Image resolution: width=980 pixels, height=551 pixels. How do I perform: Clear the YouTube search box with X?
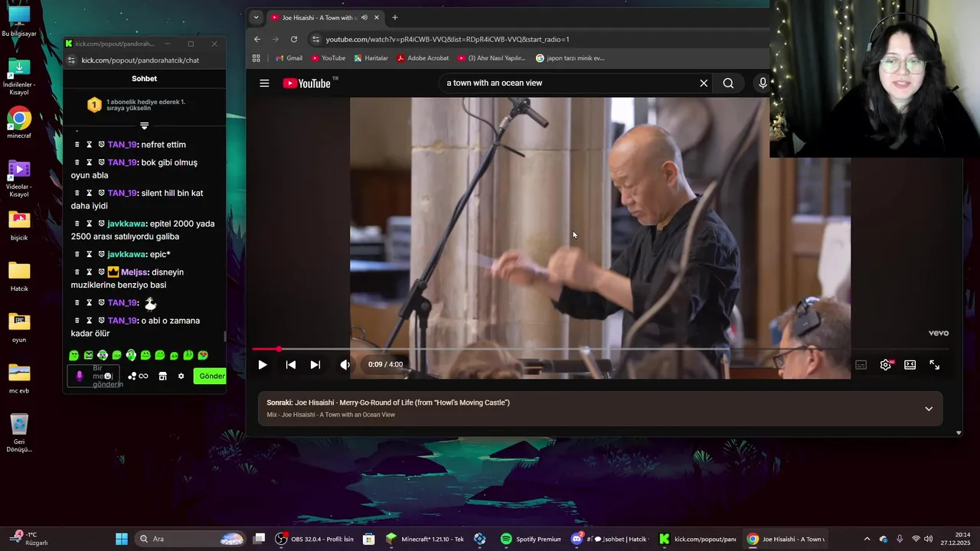pyautogui.click(x=704, y=83)
